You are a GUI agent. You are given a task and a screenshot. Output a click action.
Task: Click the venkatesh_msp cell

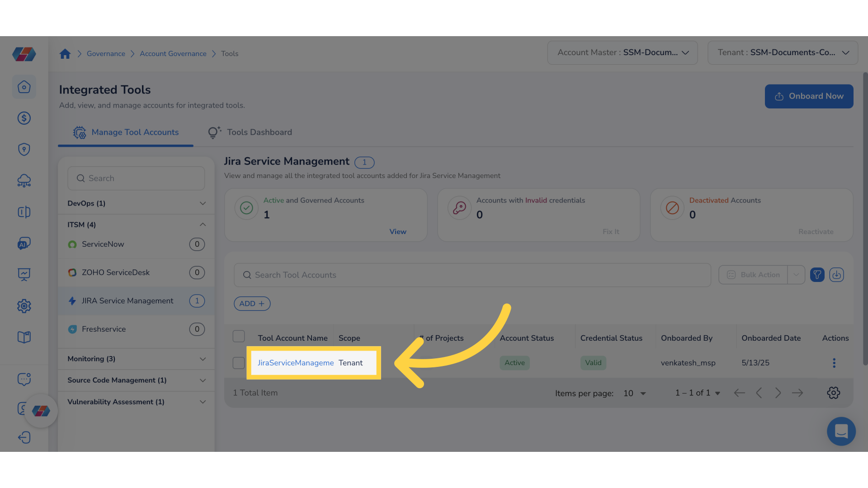click(x=688, y=363)
